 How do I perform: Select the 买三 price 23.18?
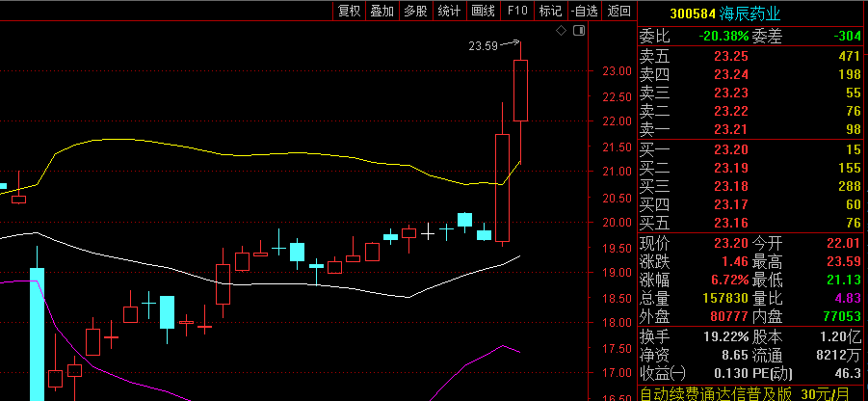730,186
